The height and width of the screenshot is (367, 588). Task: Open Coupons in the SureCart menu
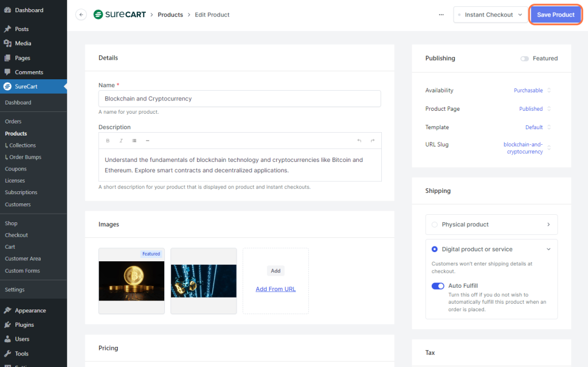coord(16,169)
